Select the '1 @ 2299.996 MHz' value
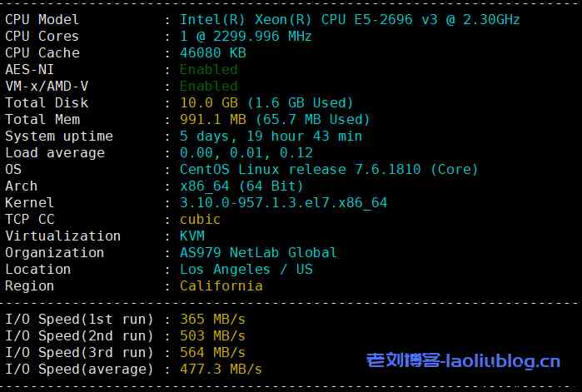 pyautogui.click(x=246, y=36)
